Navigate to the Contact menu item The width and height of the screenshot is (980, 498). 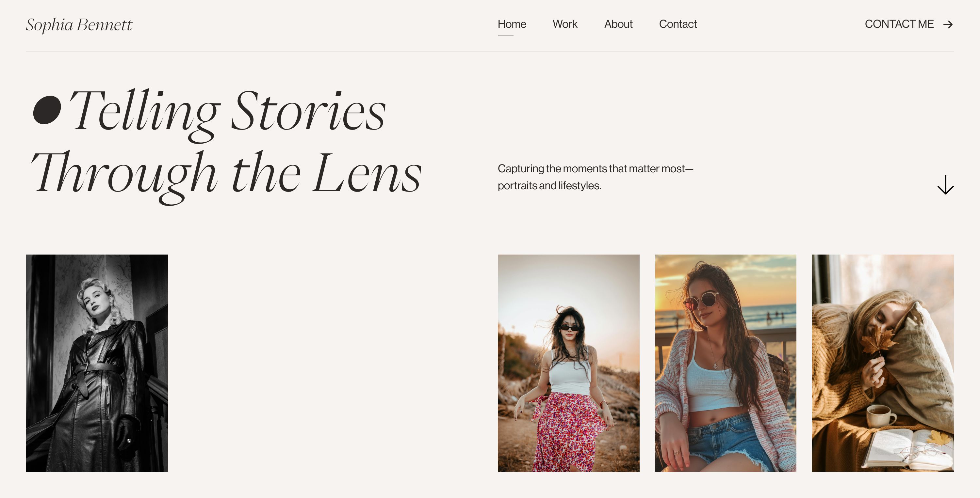[678, 24]
